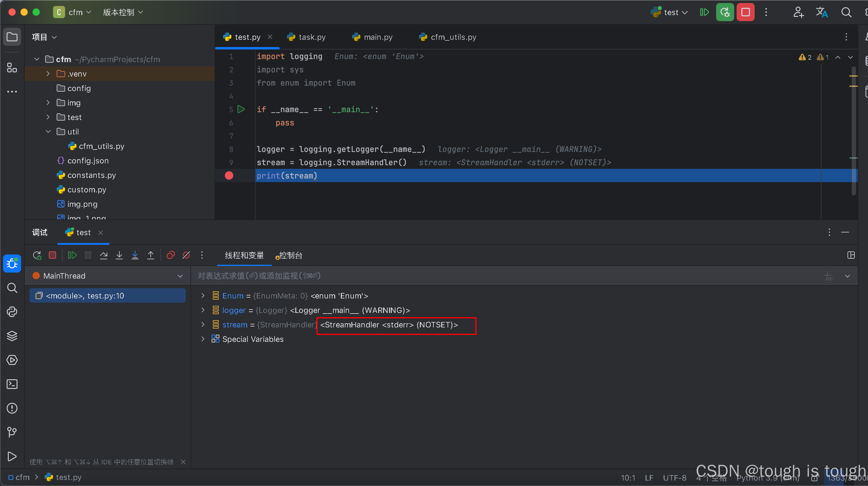Image resolution: width=868 pixels, height=486 pixels.
Task: Toggle Mute Breakpoints icon
Action: point(186,255)
